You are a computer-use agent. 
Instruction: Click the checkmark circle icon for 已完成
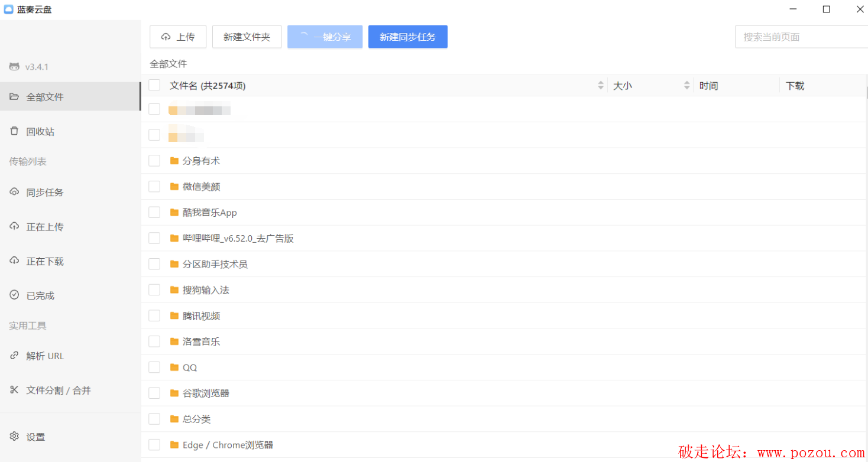click(x=14, y=295)
